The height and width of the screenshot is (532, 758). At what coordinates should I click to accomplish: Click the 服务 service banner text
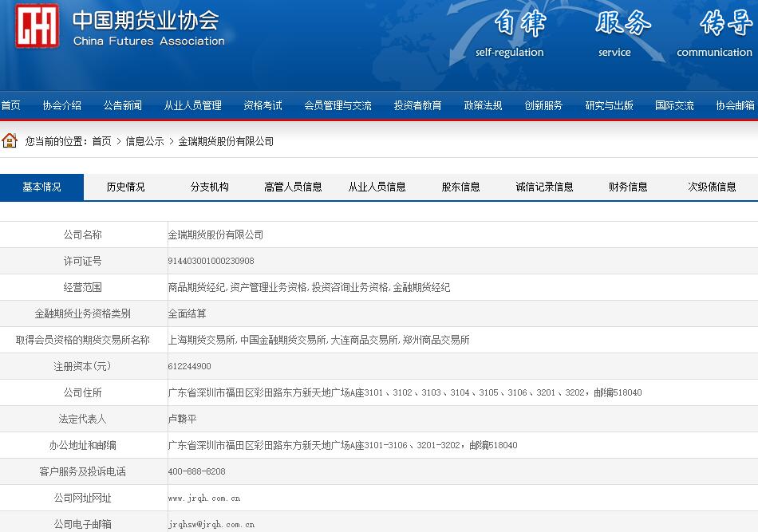tap(622, 33)
